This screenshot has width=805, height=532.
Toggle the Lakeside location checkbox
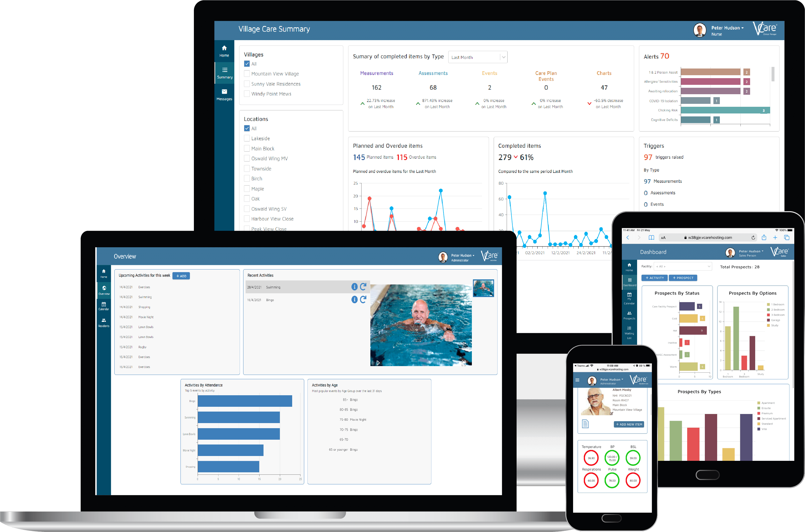point(247,138)
